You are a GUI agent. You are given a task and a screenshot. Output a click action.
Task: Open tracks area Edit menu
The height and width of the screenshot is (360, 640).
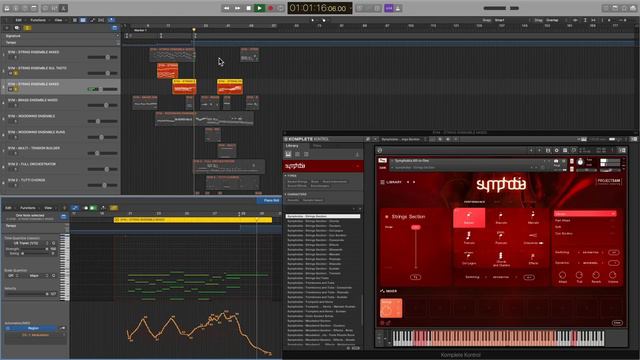[x=19, y=20]
